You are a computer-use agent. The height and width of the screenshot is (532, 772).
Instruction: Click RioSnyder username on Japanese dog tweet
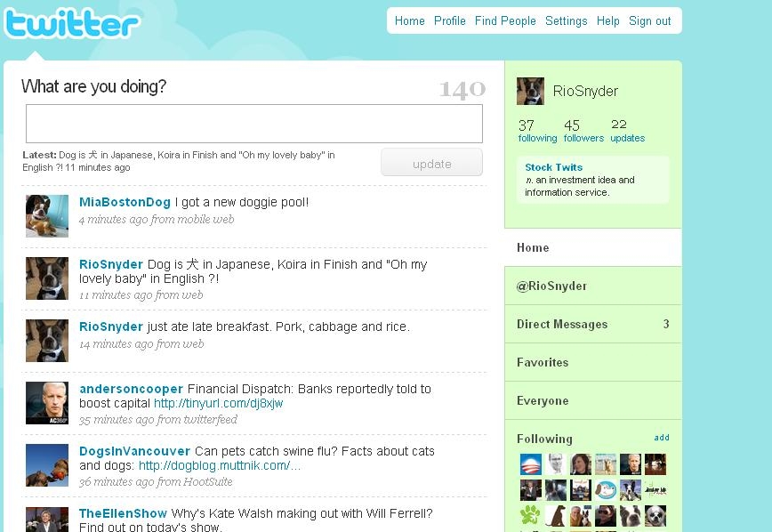tap(111, 264)
